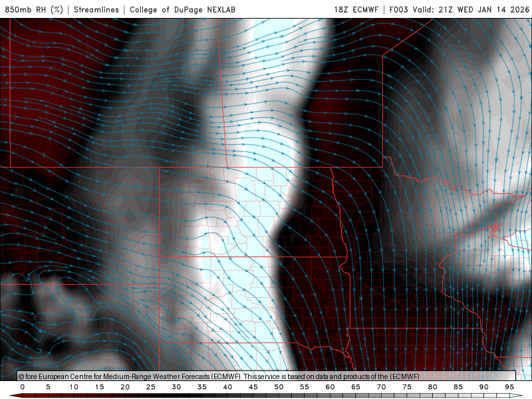Viewport: 532px width, 399px height.
Task: Click the colorbar label "10"
Action: [74, 387]
